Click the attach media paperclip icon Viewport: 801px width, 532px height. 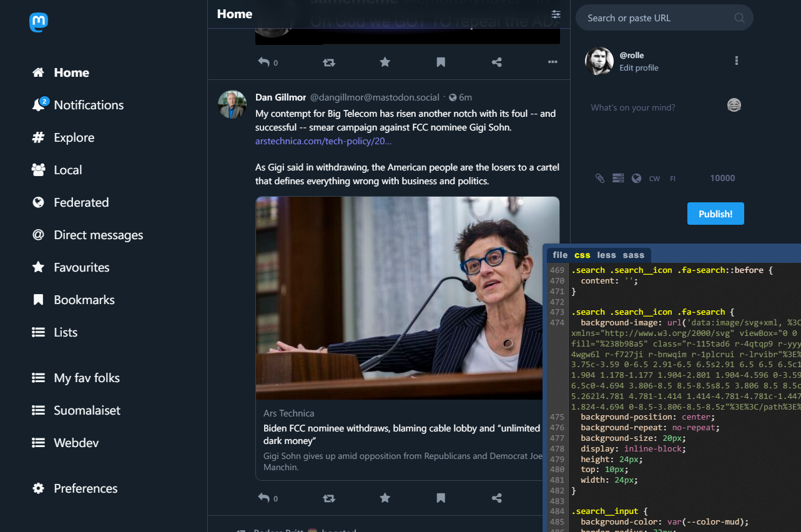(x=599, y=179)
